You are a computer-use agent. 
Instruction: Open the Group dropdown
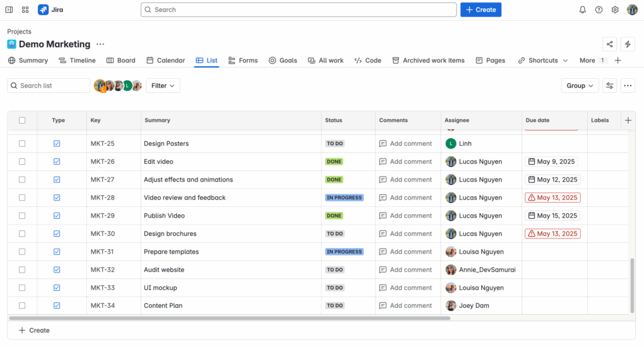pos(580,85)
